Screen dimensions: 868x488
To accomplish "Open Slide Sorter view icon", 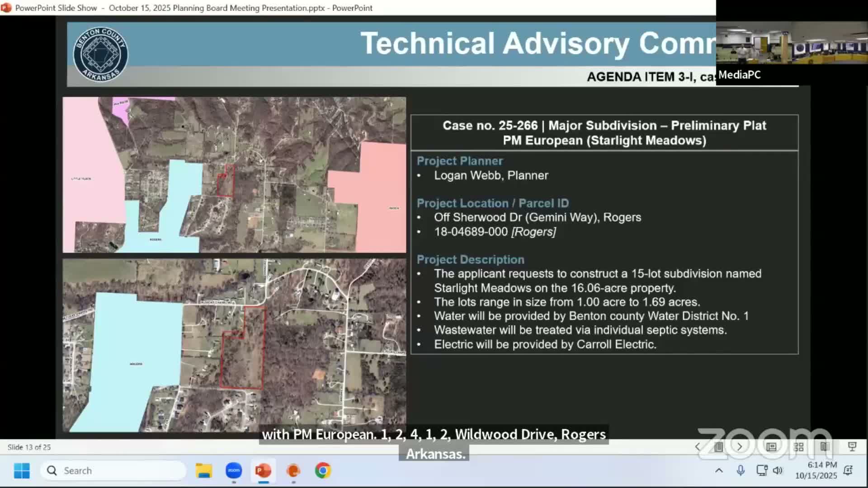I will point(798,447).
